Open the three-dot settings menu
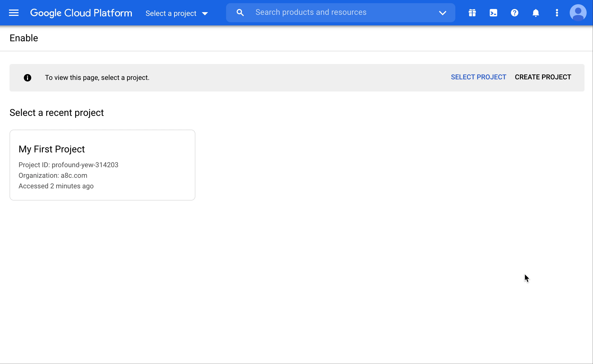The width and height of the screenshot is (593, 364). 557,13
